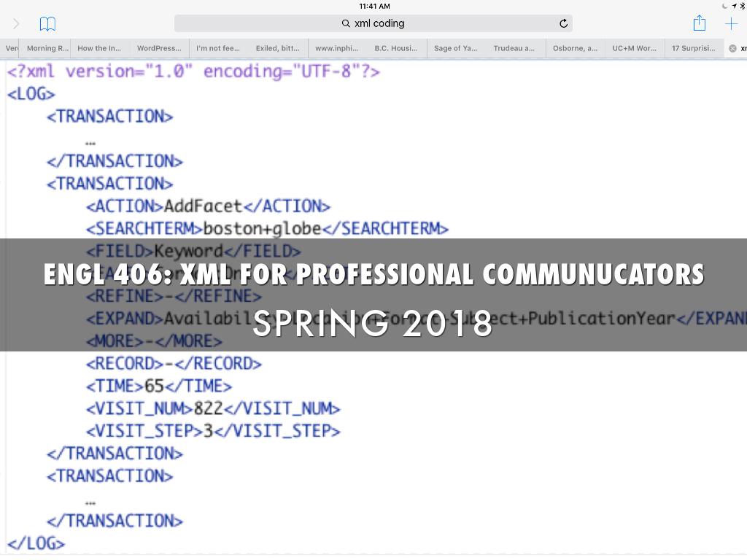Screen dimensions: 747x560
Task: Switch to the 'How the In...' tab
Action: coord(99,49)
